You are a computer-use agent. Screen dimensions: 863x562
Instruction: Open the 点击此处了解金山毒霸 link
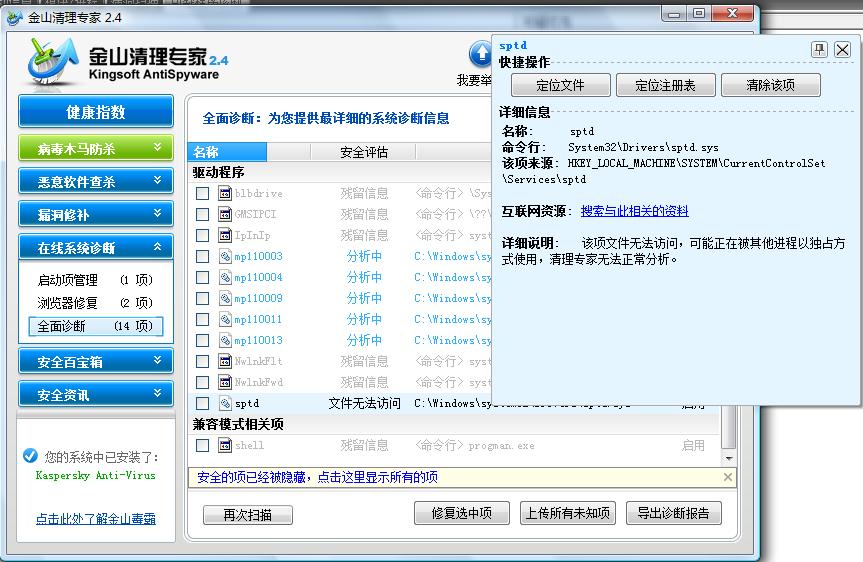point(96,518)
